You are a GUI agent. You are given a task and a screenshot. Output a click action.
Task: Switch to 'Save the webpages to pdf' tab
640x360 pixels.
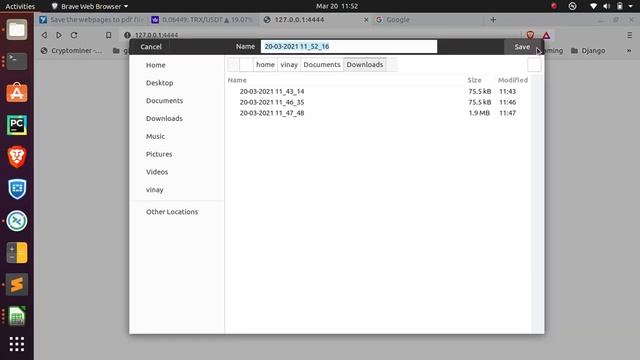click(x=92, y=20)
